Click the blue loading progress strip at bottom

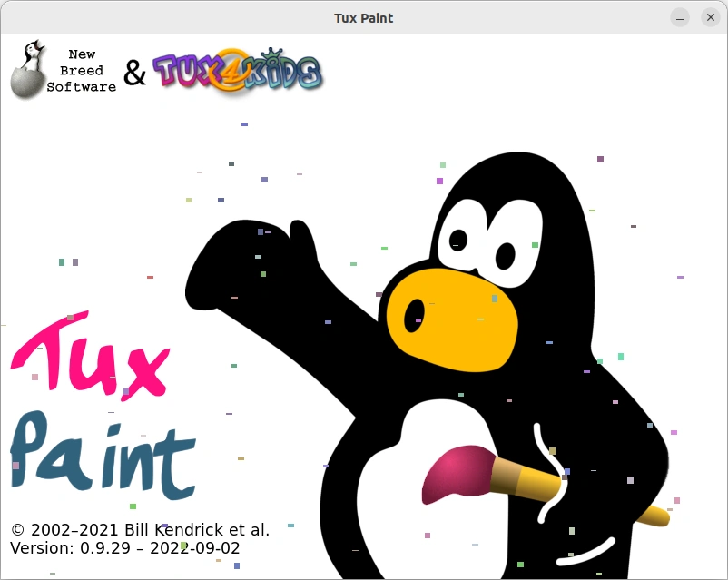(363, 574)
